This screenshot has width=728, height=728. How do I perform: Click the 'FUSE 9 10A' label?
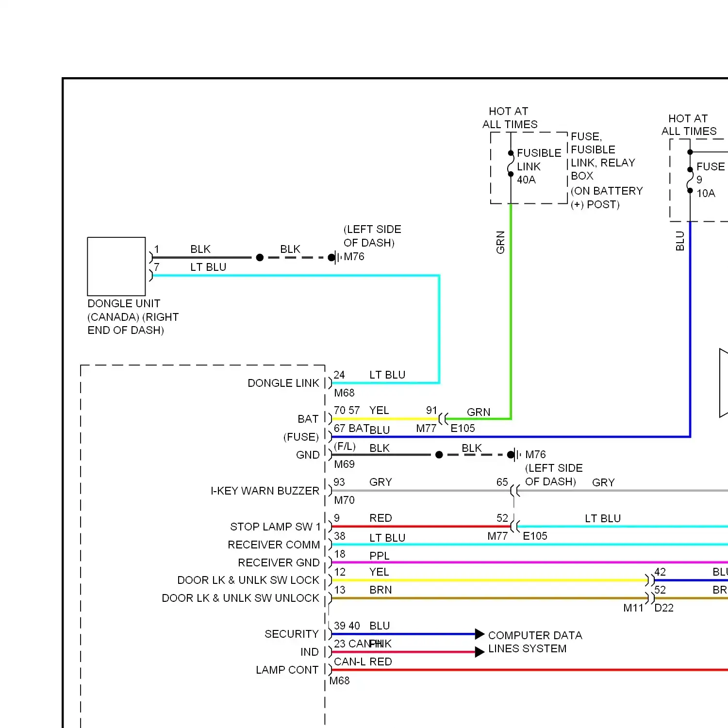tap(711, 180)
